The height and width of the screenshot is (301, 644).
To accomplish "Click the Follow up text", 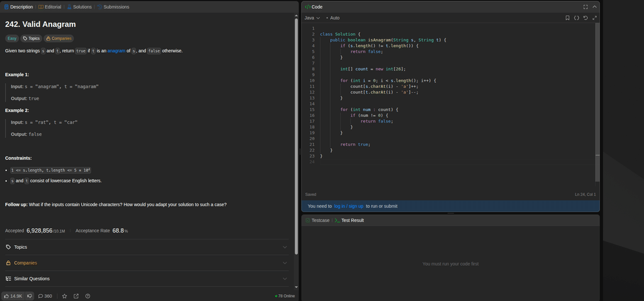I will [116, 204].
